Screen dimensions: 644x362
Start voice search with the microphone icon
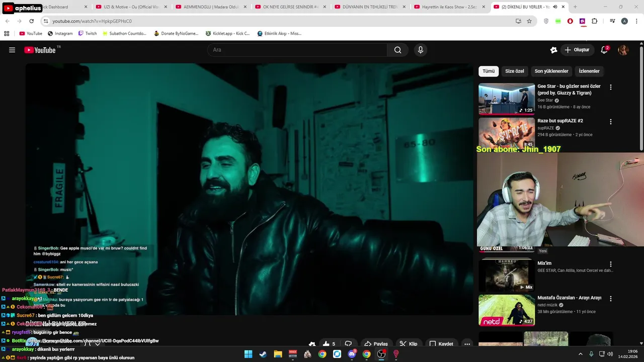point(421,50)
